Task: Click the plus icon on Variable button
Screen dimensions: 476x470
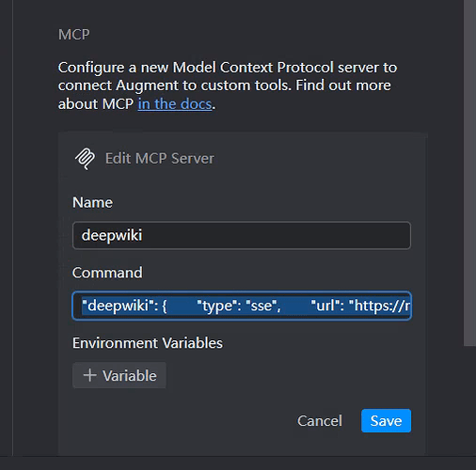Action: click(89, 375)
